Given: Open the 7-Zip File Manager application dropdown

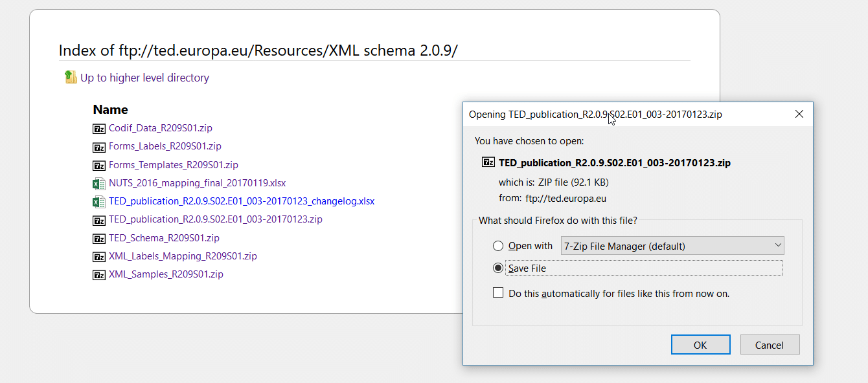Looking at the screenshot, I should [x=672, y=246].
